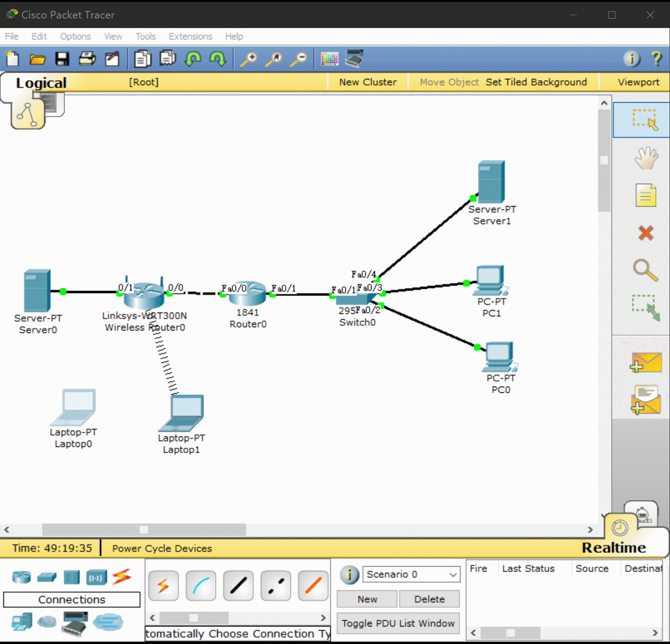This screenshot has height=644, width=670.
Task: Click the Viewport button
Action: pos(638,82)
